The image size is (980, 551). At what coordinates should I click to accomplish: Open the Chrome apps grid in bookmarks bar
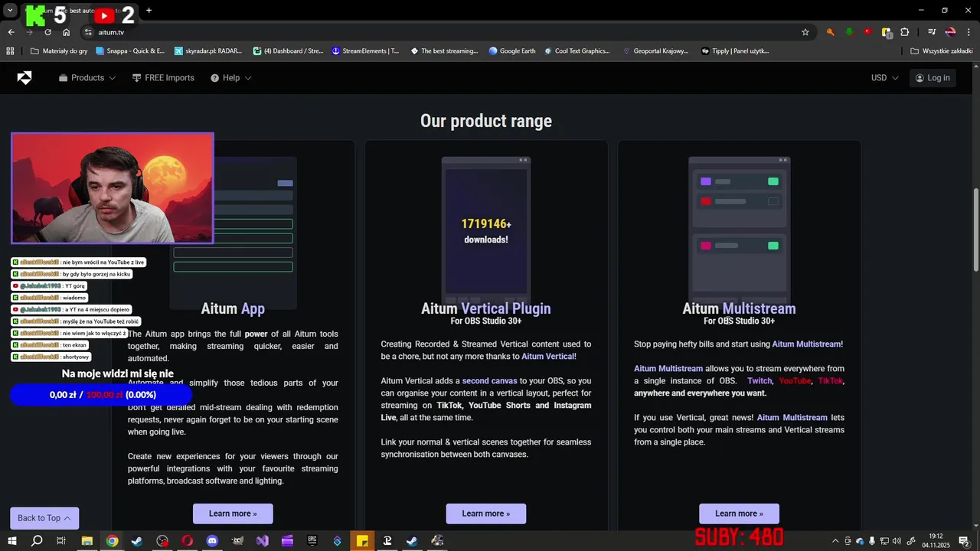tap(10, 51)
